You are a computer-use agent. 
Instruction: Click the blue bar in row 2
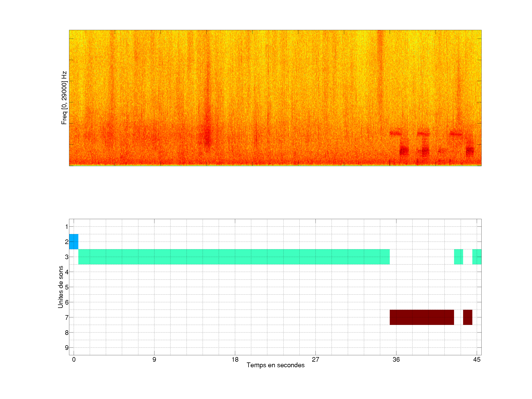[x=74, y=241]
